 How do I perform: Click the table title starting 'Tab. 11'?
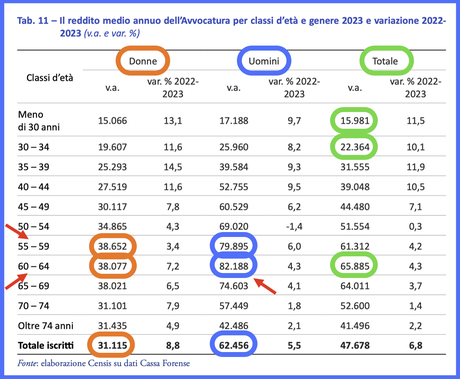[x=232, y=27]
